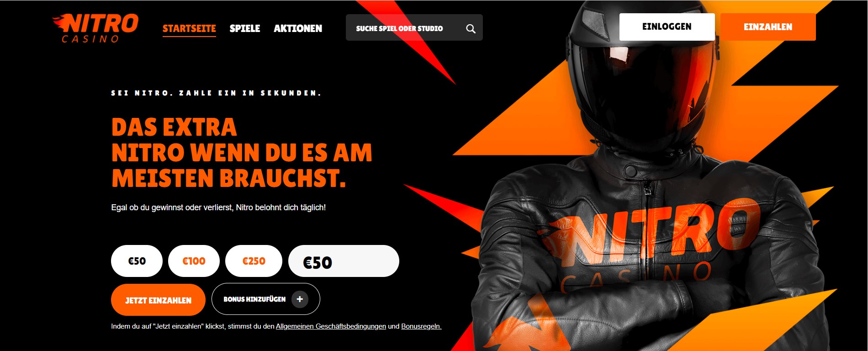Open the Allgemeinen Geschäftsbedingungen link
The height and width of the screenshot is (351, 868).
coord(331,326)
